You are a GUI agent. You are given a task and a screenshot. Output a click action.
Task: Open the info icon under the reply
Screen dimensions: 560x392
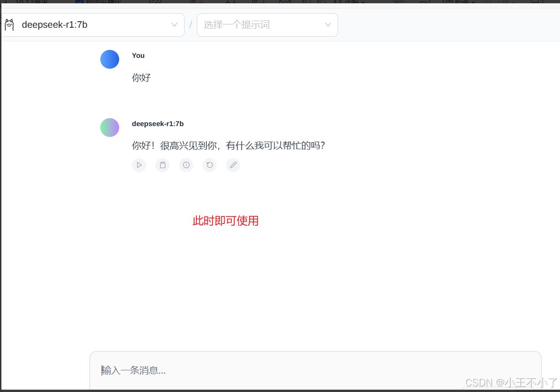tap(186, 165)
